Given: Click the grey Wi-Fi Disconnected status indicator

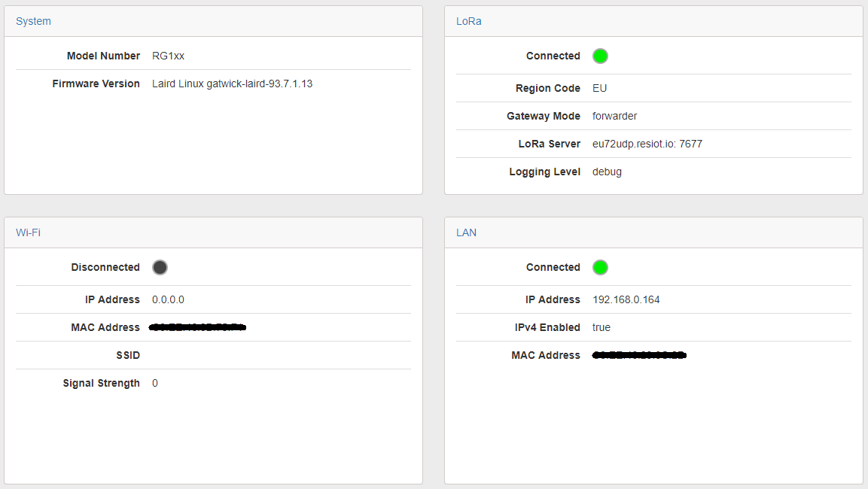Looking at the screenshot, I should tap(160, 267).
